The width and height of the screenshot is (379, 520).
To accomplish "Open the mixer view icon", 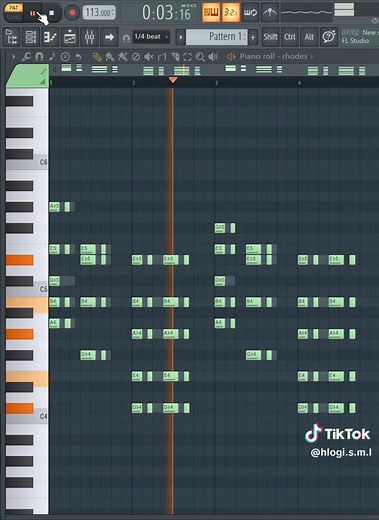I will tap(89, 37).
